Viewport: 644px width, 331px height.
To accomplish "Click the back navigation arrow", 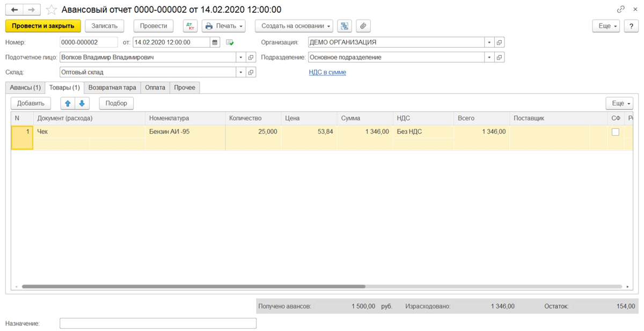I will pyautogui.click(x=14, y=10).
